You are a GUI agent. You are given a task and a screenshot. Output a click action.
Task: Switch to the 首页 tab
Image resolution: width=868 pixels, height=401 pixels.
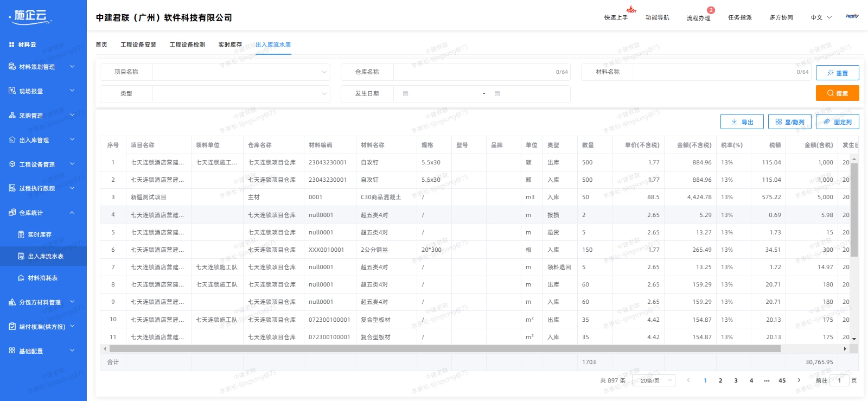(101, 44)
